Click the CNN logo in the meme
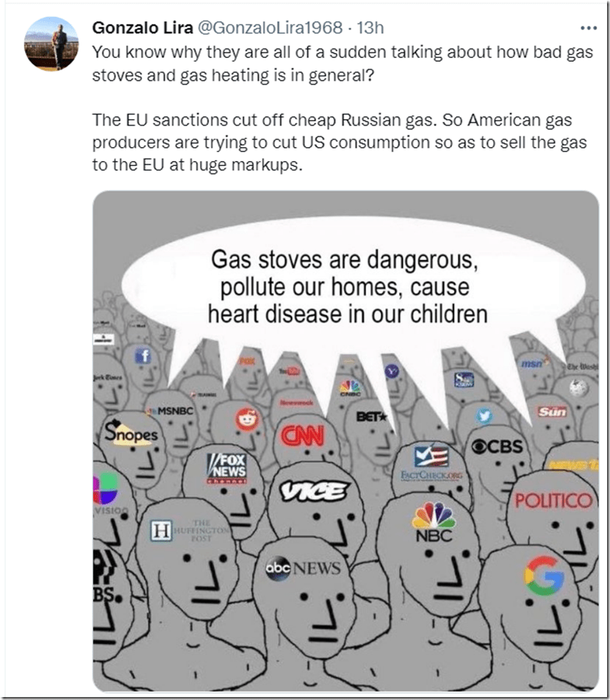 coord(303,435)
